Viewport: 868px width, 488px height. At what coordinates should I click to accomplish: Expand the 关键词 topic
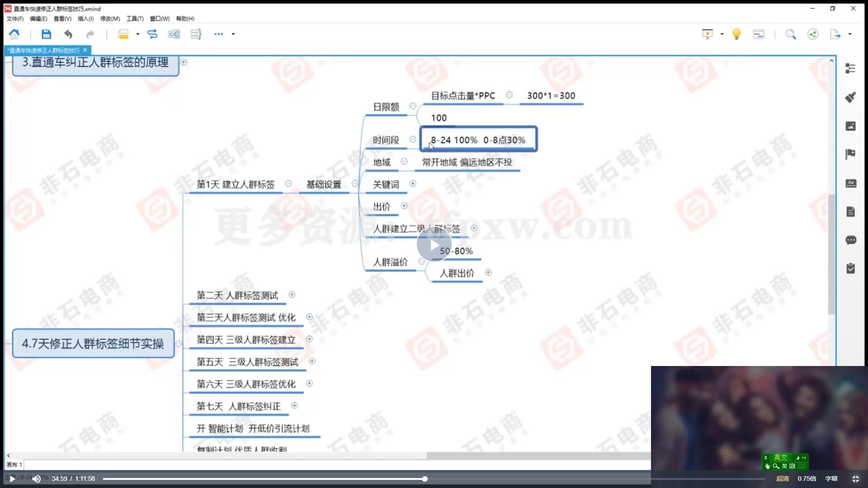click(x=413, y=184)
